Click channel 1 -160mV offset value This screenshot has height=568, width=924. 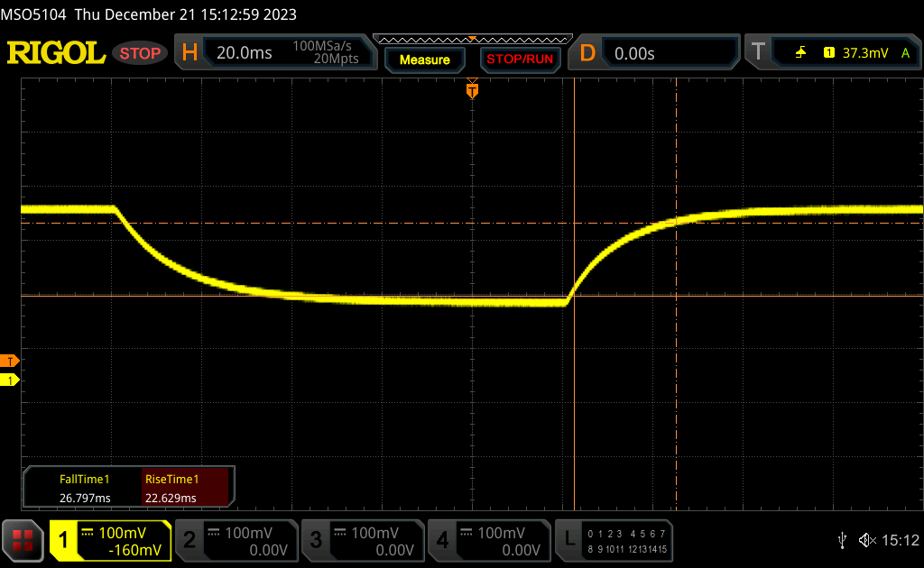point(135,550)
